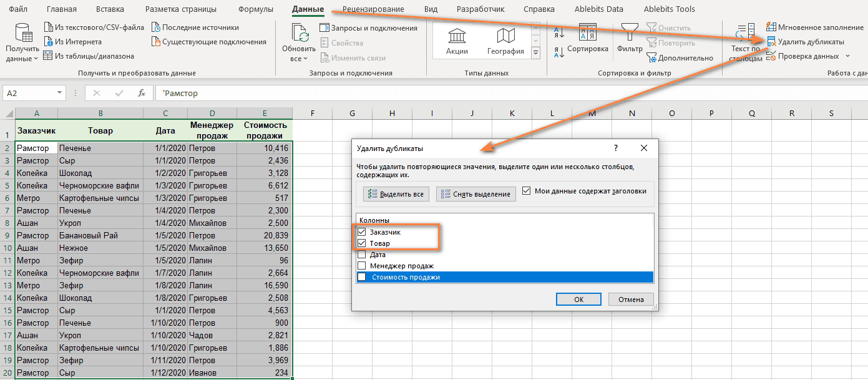The image size is (868, 380).
Task: Expand the Name Box dropdown arrow
Action: point(60,93)
